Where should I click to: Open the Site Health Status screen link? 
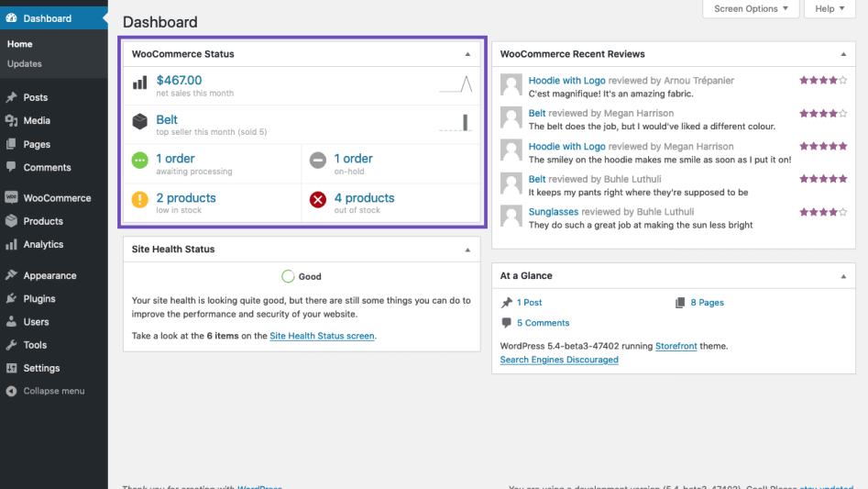[322, 336]
